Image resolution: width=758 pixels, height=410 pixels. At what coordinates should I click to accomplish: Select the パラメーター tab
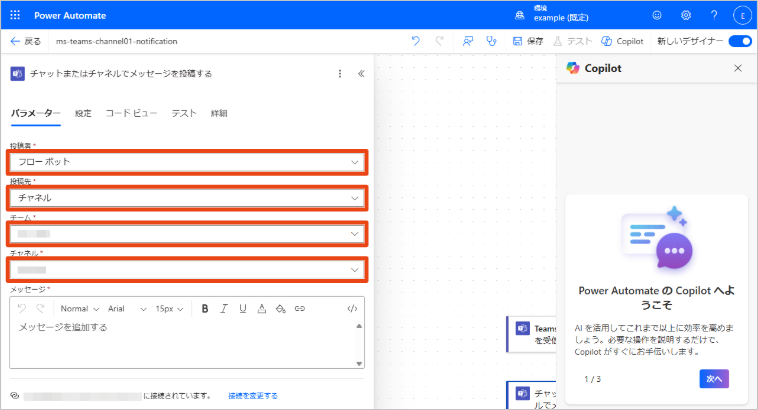35,113
